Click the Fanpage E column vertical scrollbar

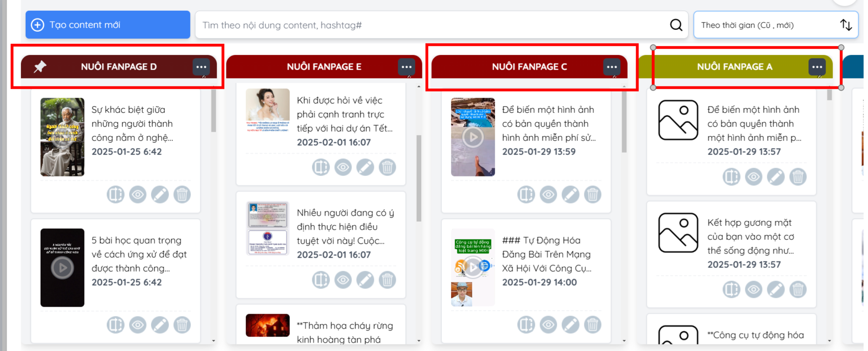419,177
